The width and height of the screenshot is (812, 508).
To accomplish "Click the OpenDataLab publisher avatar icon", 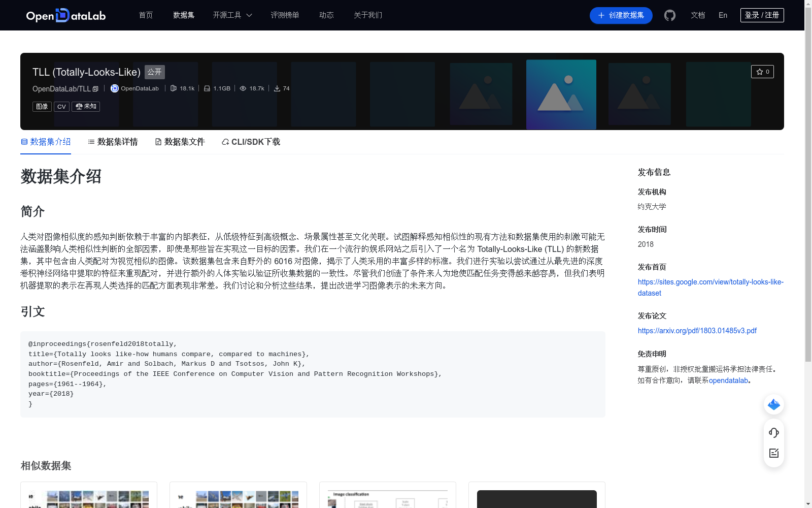I will (x=115, y=88).
